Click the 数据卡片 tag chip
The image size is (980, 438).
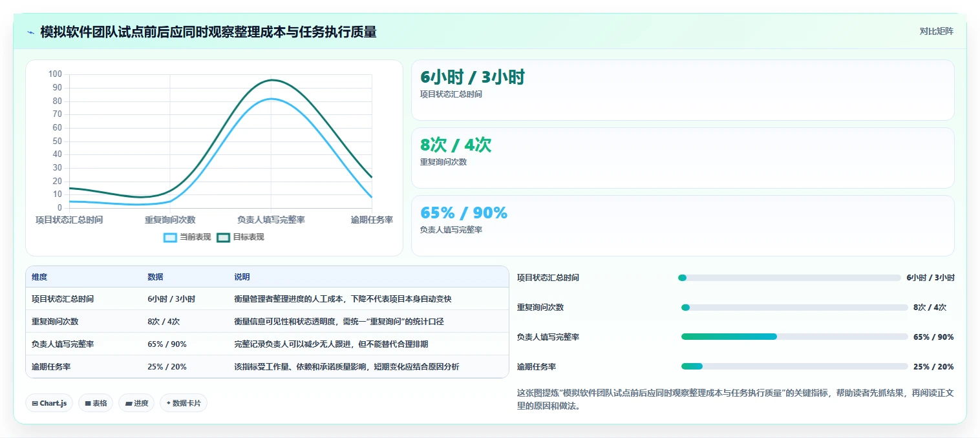coord(184,403)
